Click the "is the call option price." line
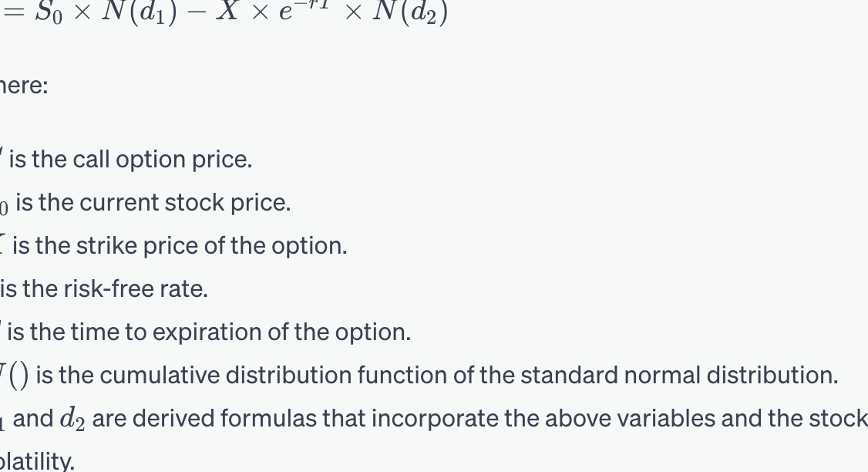 (x=130, y=160)
